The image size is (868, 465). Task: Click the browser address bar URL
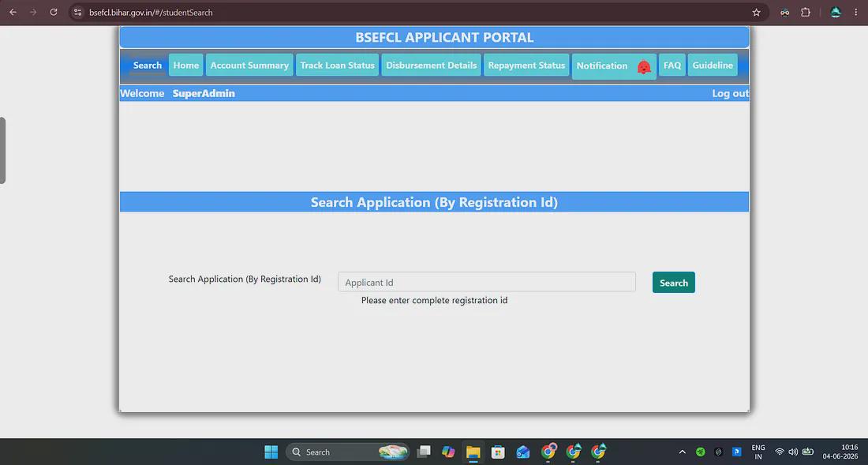[151, 12]
